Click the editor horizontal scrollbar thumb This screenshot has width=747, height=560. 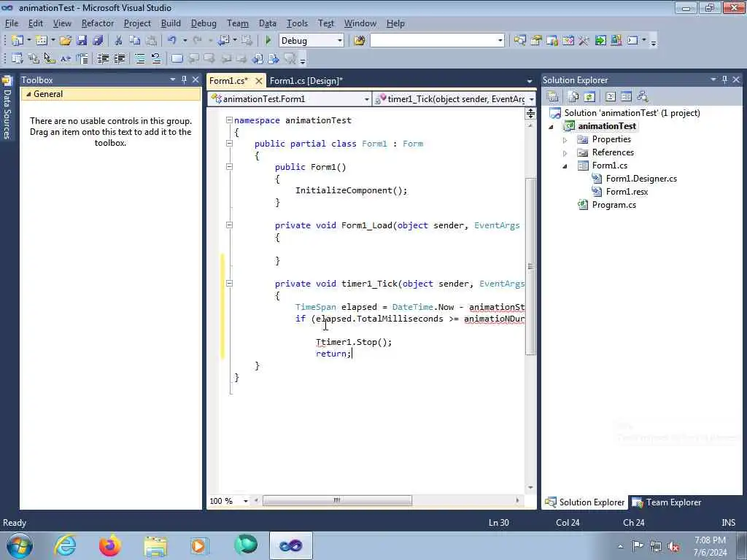(x=337, y=500)
